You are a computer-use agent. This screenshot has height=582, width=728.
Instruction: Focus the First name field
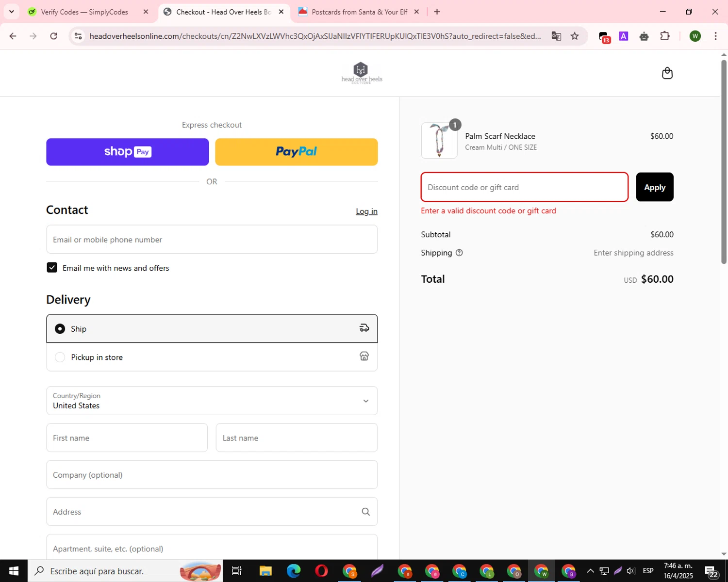click(x=127, y=437)
